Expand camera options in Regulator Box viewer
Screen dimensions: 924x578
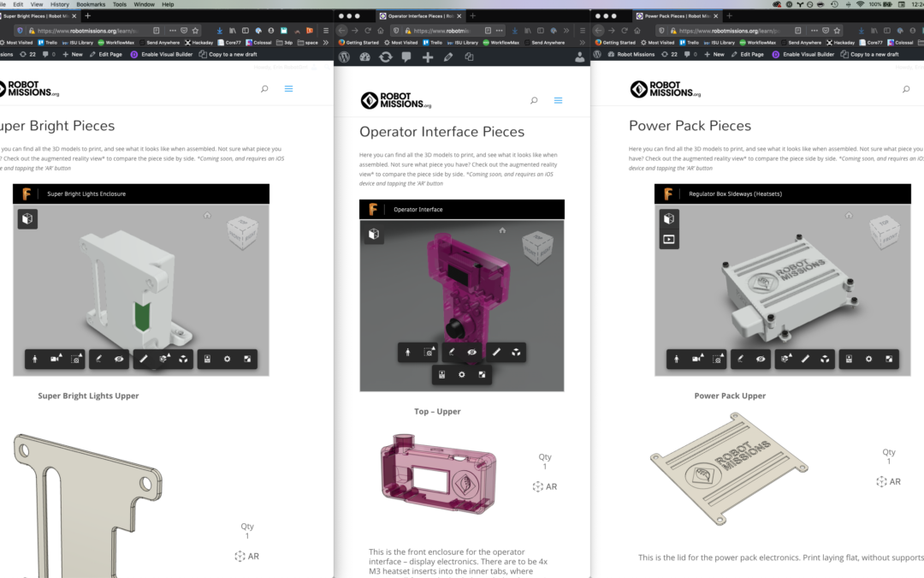click(x=702, y=355)
